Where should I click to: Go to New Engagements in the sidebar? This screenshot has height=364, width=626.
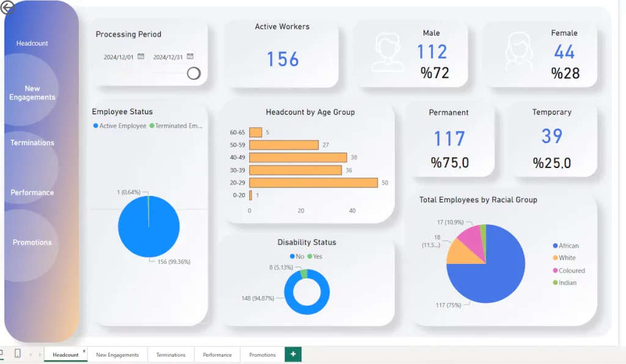[x=32, y=93]
